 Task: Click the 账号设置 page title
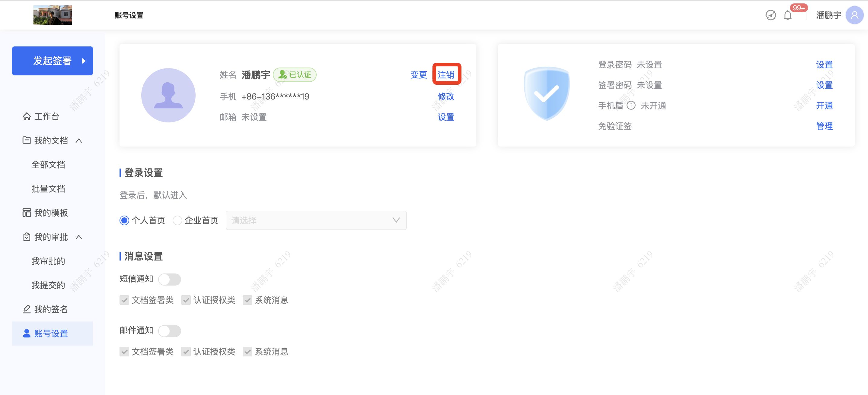[129, 15]
